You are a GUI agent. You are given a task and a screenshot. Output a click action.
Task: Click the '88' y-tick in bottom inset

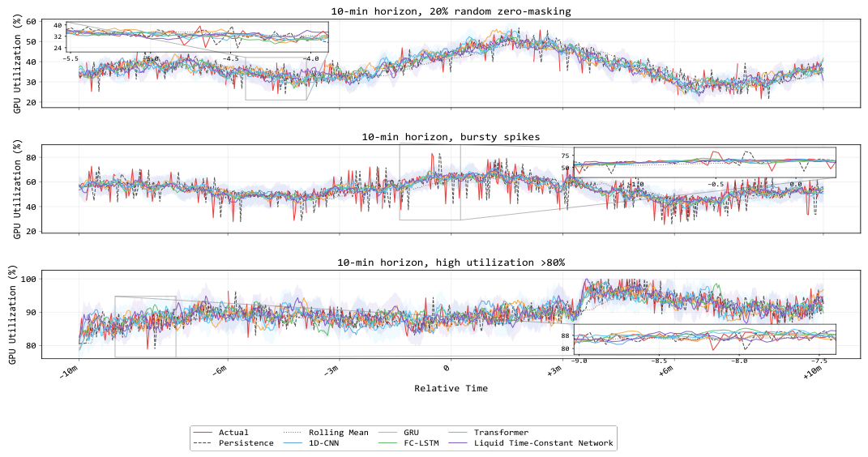565,335
